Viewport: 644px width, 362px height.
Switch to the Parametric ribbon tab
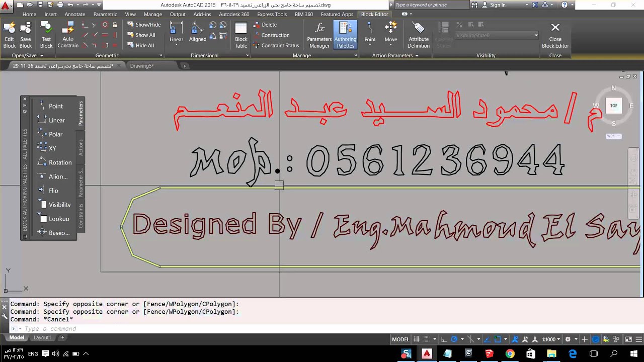(105, 14)
